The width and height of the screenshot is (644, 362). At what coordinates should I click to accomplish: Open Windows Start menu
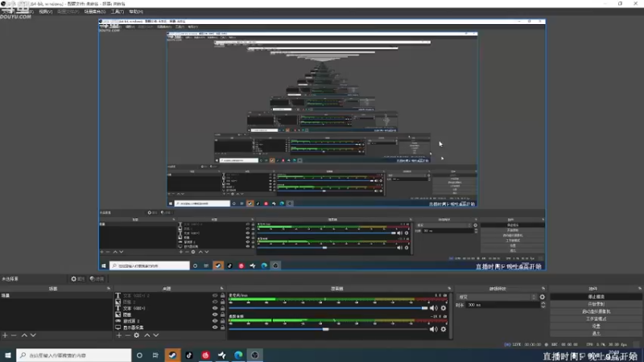point(8,356)
